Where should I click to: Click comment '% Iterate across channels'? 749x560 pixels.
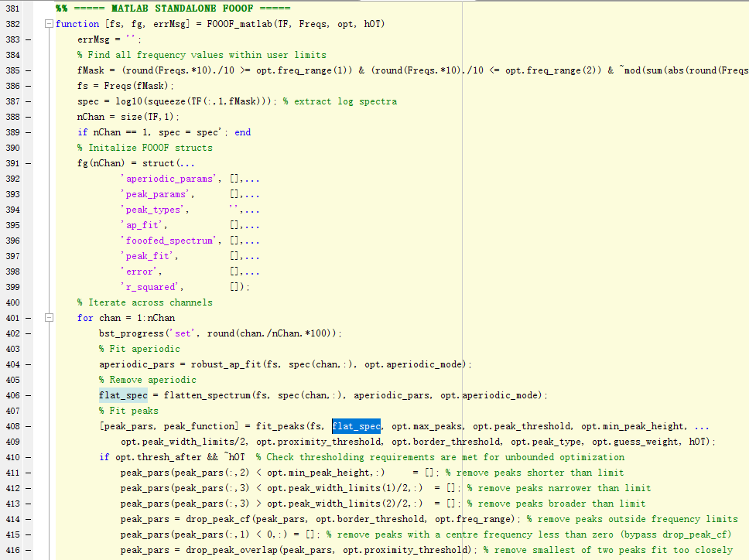tap(145, 302)
